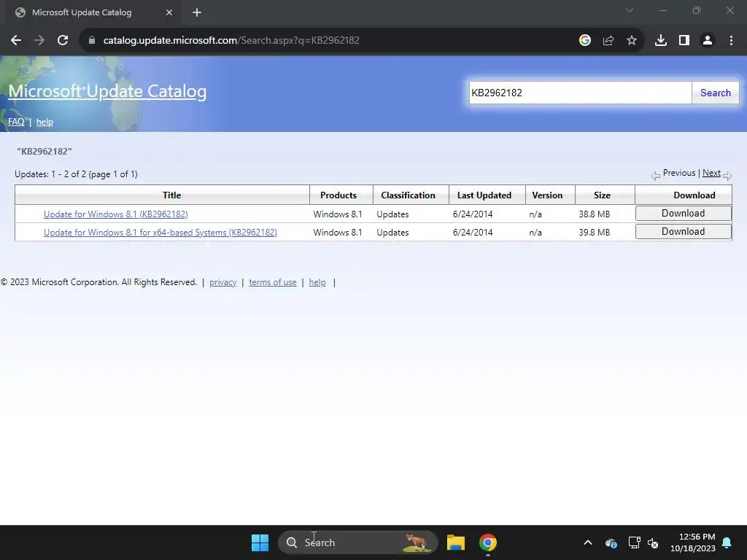
Task: Open Update for Windows 8.1 (KB2962182) link
Action: tap(116, 214)
